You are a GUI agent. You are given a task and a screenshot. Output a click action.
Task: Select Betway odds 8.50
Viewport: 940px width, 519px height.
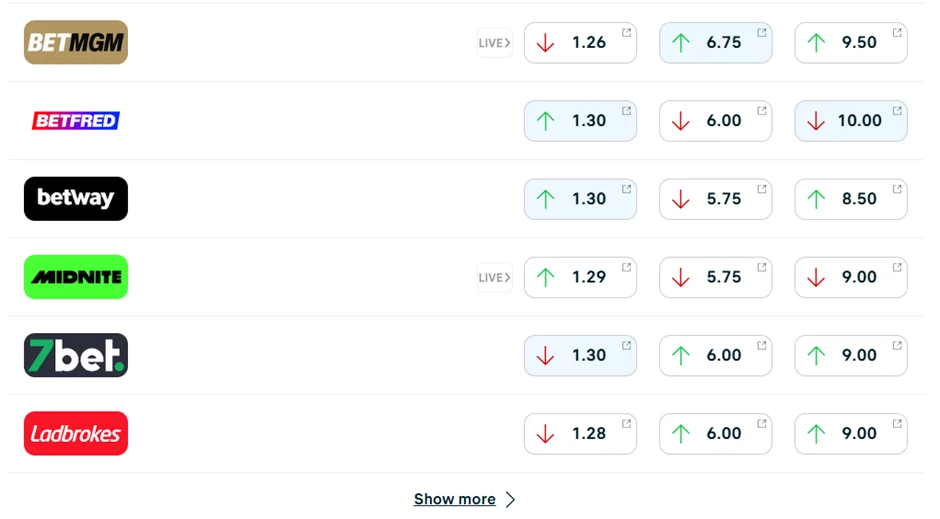(850, 199)
